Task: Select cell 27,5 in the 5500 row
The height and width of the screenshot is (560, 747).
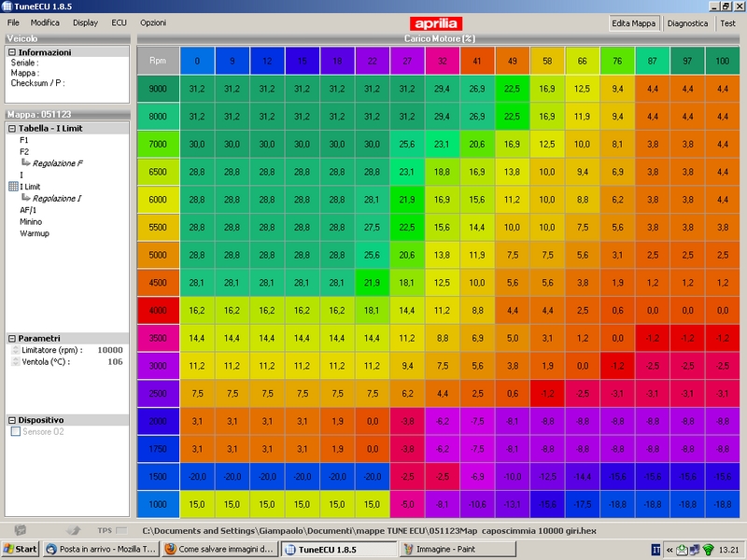Action: point(372,227)
